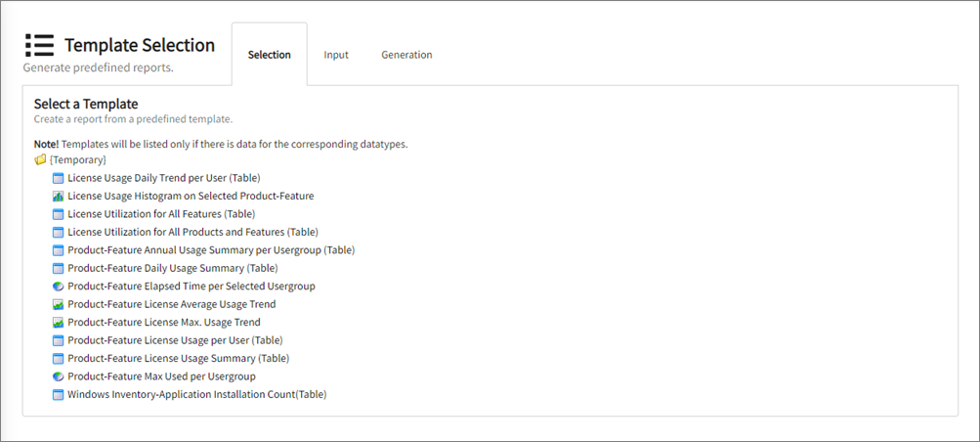Screen dimensions: 980x442
Task: Click the trend chart icon for License Average Usage
Action: pyautogui.click(x=58, y=305)
